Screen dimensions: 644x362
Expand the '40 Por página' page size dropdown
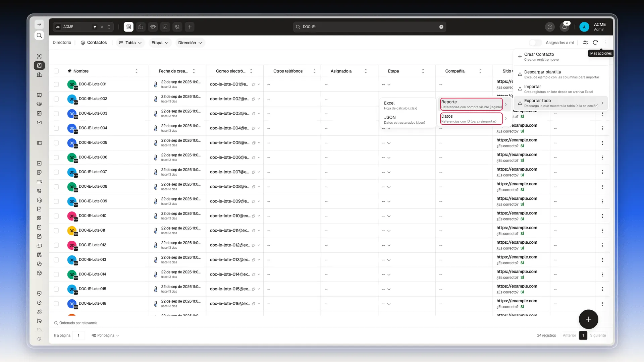[x=105, y=336]
